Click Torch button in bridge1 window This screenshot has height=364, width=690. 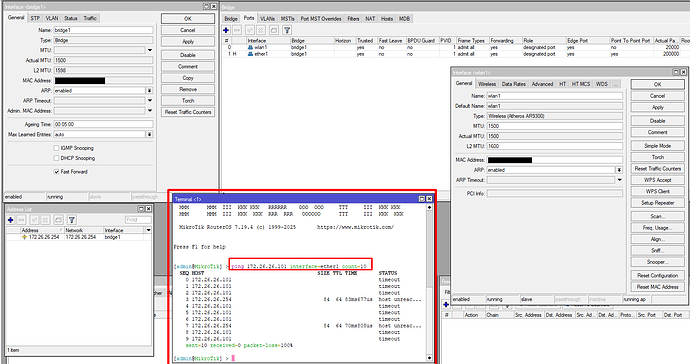(x=188, y=100)
